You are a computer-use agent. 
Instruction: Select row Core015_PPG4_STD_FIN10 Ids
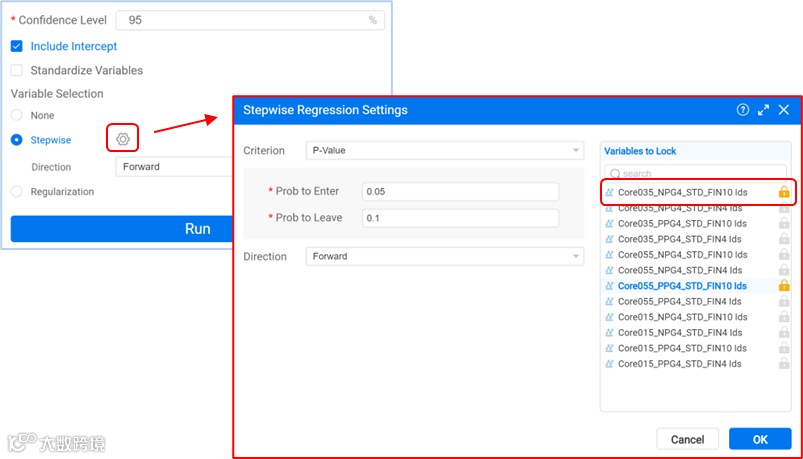pos(695,348)
